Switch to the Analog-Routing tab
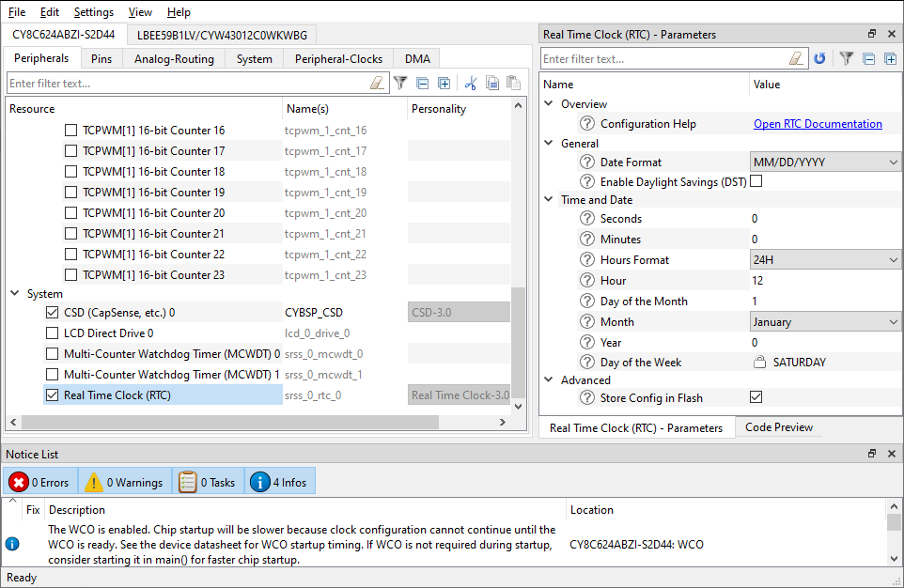The height and width of the screenshot is (588, 904). coord(174,59)
